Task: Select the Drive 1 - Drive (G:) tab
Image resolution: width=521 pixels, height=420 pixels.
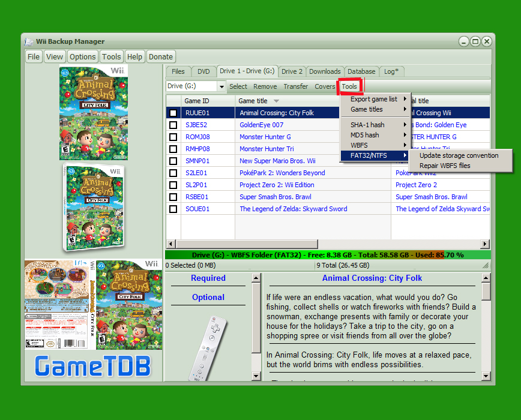Action: click(x=247, y=71)
